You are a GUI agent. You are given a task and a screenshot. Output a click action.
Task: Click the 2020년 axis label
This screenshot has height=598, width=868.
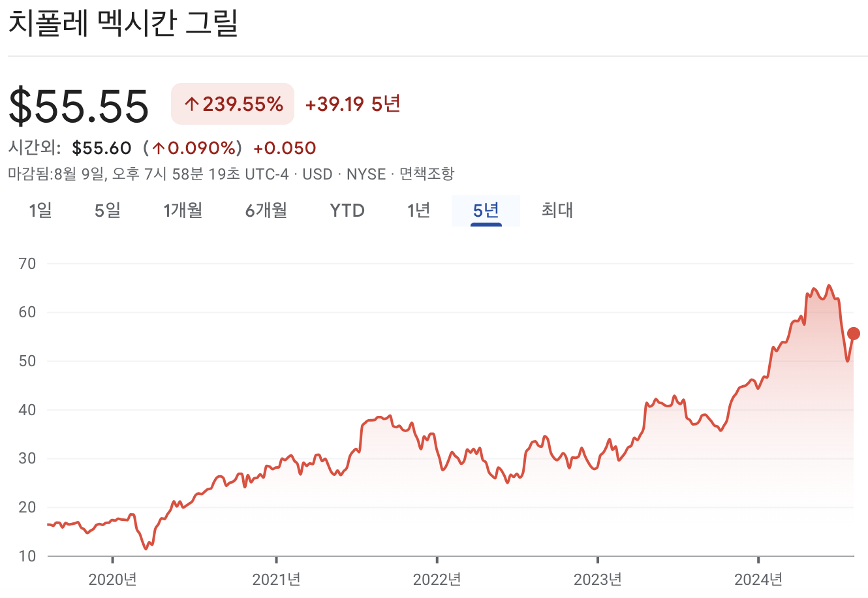coord(112,578)
